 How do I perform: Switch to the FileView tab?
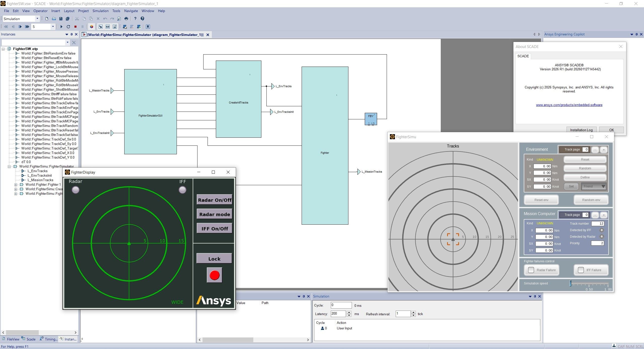[11, 339]
